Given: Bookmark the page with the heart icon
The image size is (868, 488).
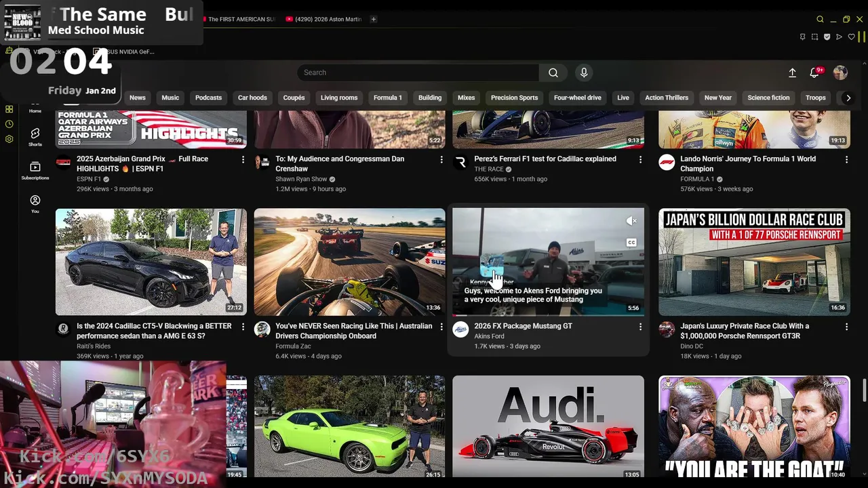Looking at the screenshot, I should 851,37.
